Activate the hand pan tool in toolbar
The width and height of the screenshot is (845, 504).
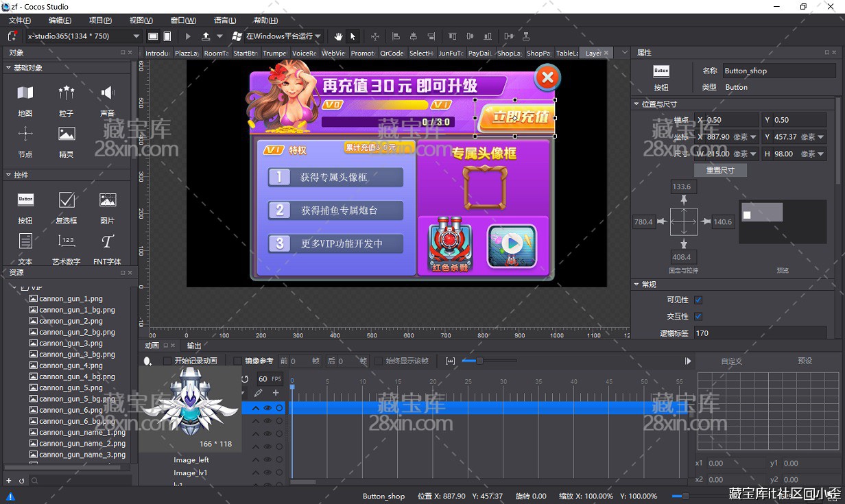(338, 36)
